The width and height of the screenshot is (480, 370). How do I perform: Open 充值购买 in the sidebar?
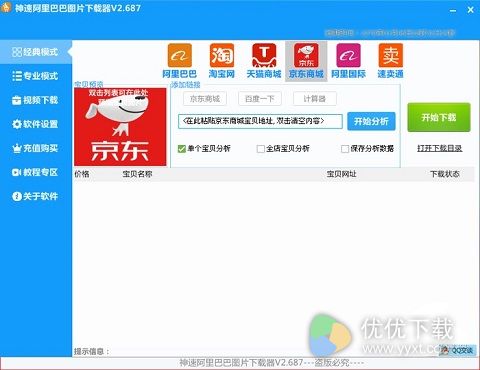pyautogui.click(x=35, y=148)
